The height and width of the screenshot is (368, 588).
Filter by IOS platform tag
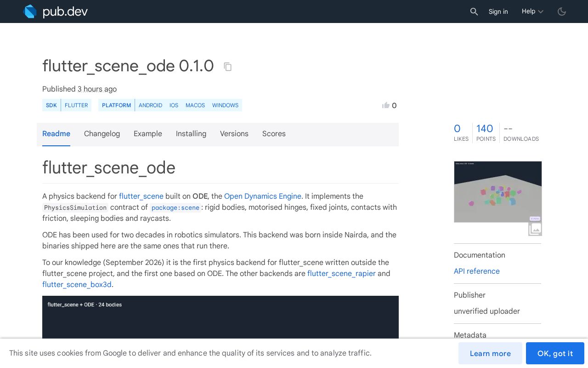coord(174,105)
